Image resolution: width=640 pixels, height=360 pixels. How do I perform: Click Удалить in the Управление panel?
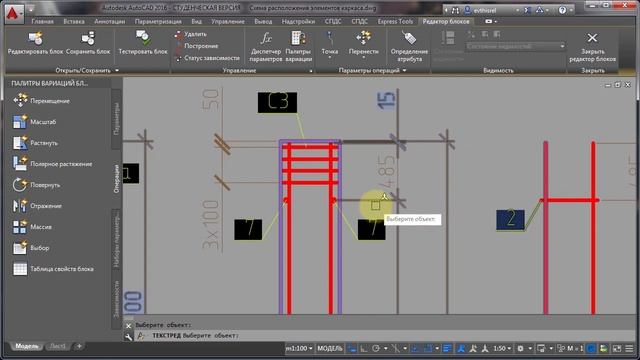point(191,34)
